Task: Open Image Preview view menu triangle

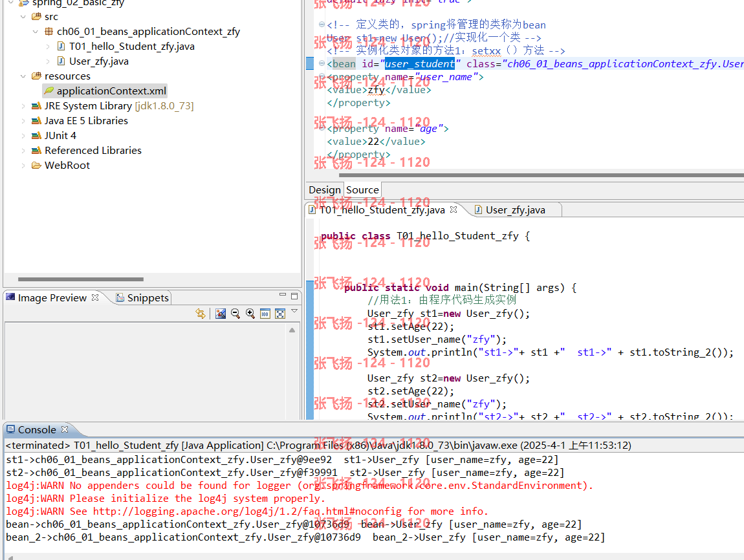Action: pos(294,311)
